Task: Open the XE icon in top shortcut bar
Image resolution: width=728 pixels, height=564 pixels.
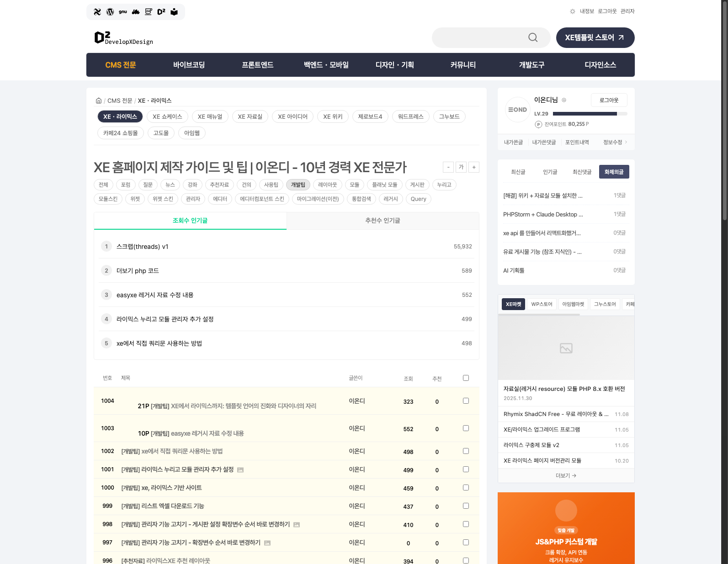Action: 97,12
